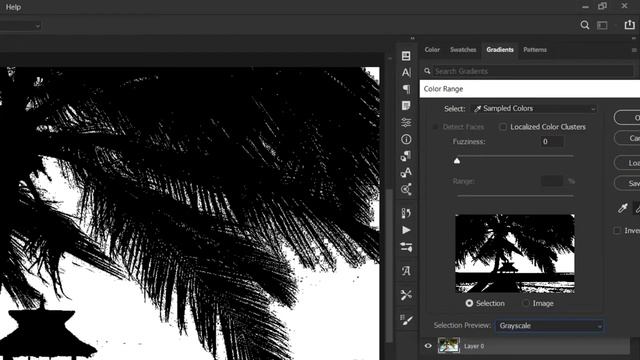Switch to the Color tab
This screenshot has height=360, width=640.
[x=432, y=50]
